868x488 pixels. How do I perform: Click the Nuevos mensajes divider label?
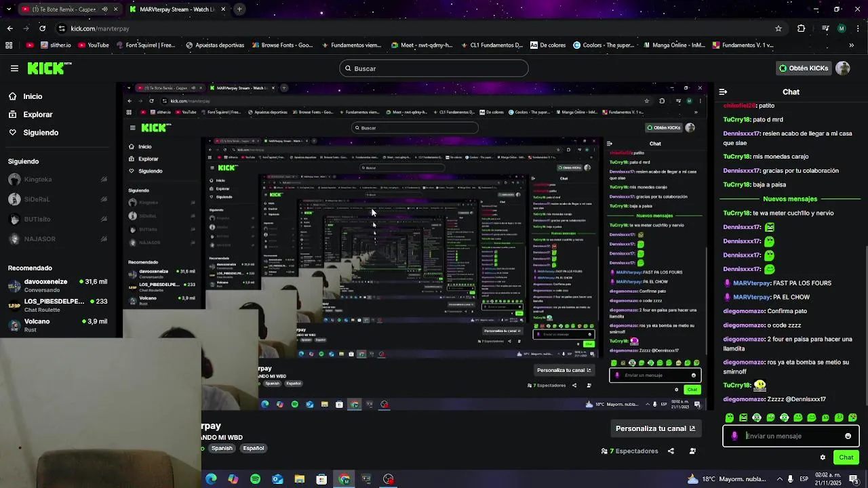tap(790, 199)
